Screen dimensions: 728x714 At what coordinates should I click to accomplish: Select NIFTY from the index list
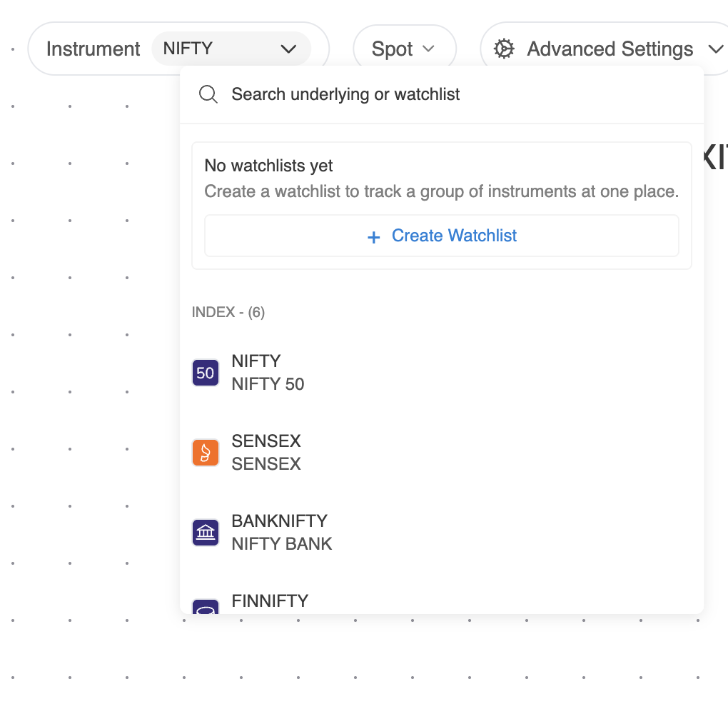point(442,373)
